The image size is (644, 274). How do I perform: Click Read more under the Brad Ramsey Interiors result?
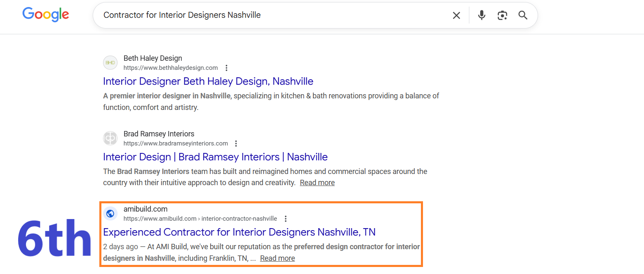[x=317, y=183]
